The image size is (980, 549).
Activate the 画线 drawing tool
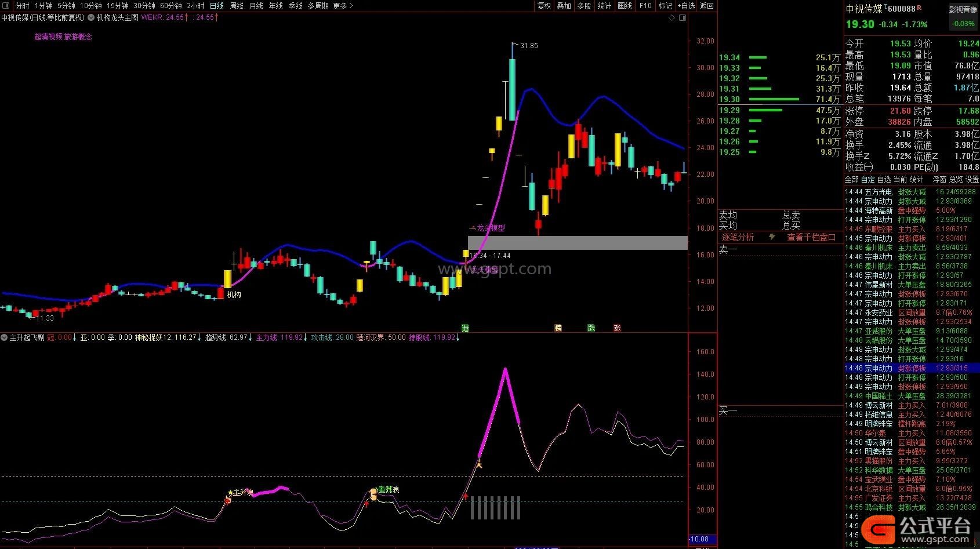point(625,6)
